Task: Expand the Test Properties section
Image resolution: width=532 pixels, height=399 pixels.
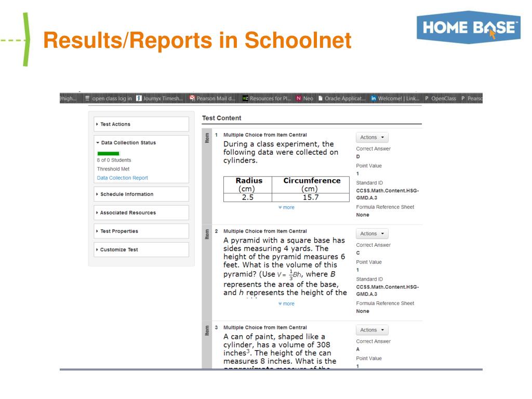Action: tap(141, 231)
